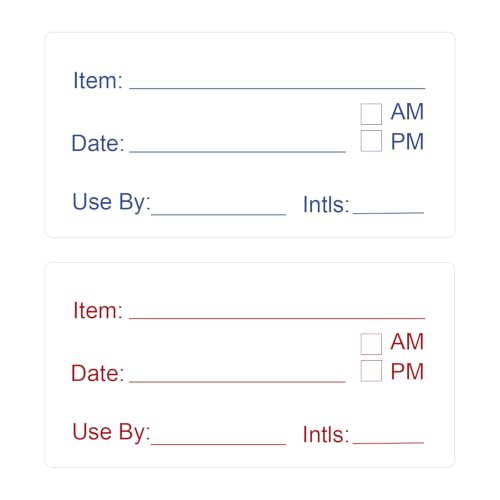
Task: Click the blue Intls line
Action: [388, 212]
